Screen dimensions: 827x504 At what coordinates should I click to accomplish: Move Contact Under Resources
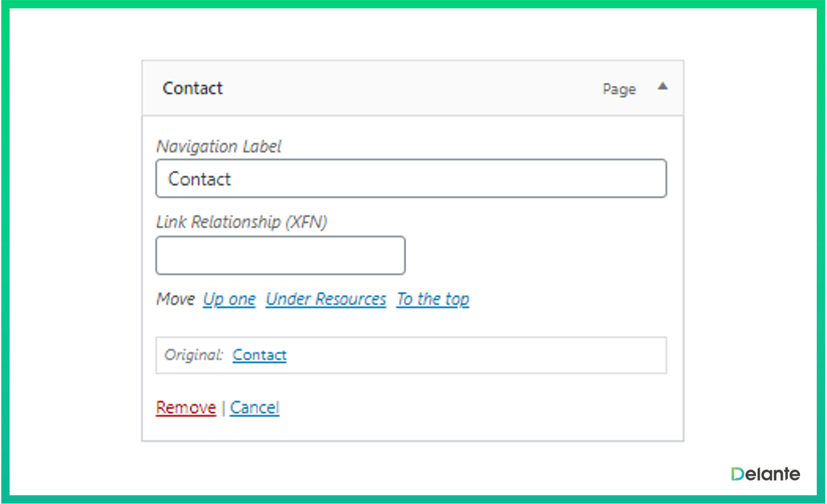pyautogui.click(x=325, y=298)
